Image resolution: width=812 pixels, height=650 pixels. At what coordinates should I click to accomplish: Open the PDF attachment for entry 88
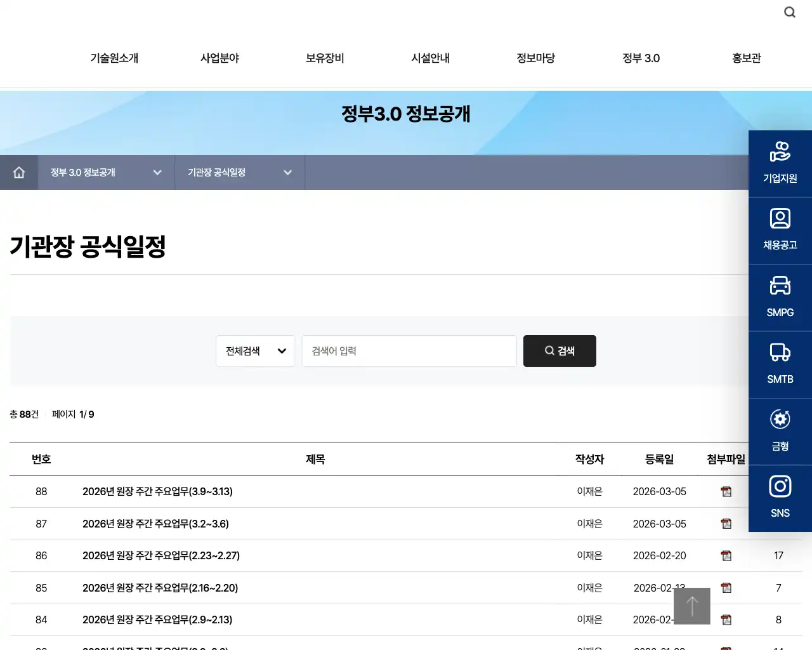click(x=726, y=491)
